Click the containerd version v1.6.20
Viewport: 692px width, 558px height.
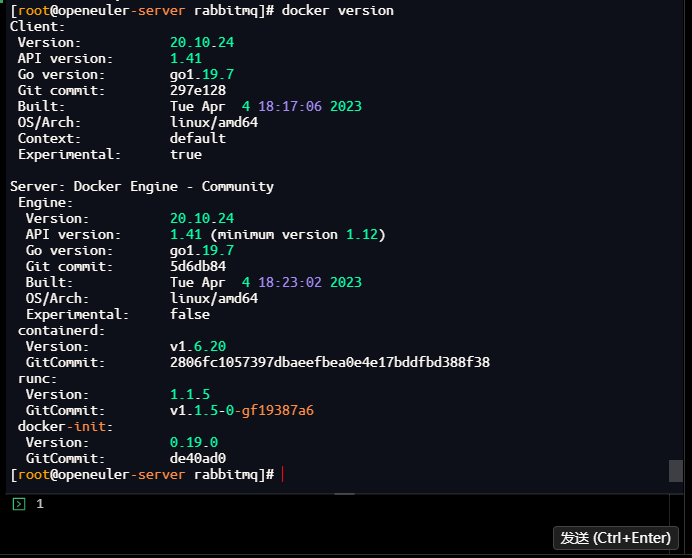pyautogui.click(x=198, y=347)
